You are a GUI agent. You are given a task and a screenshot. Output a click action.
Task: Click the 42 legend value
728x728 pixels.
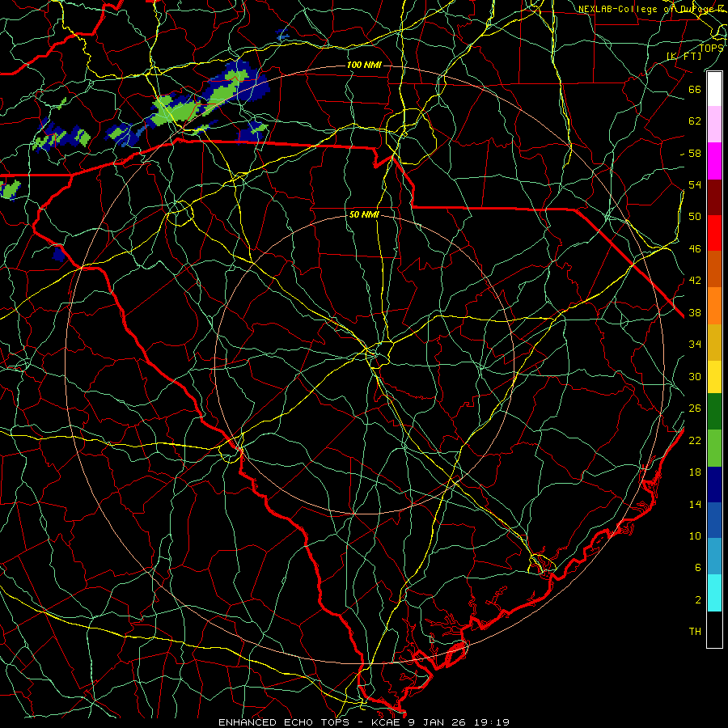(x=695, y=281)
